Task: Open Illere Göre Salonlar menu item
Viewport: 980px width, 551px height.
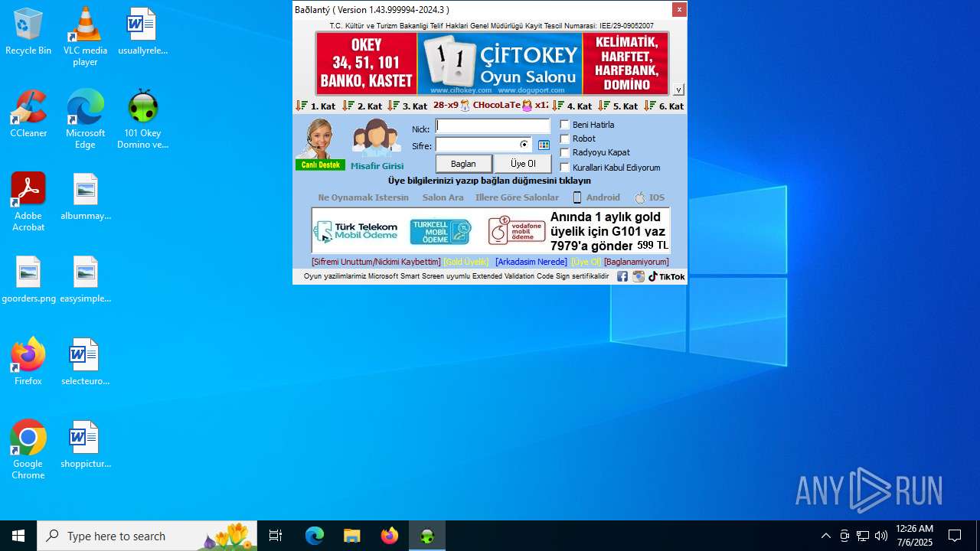Action: pyautogui.click(x=517, y=197)
